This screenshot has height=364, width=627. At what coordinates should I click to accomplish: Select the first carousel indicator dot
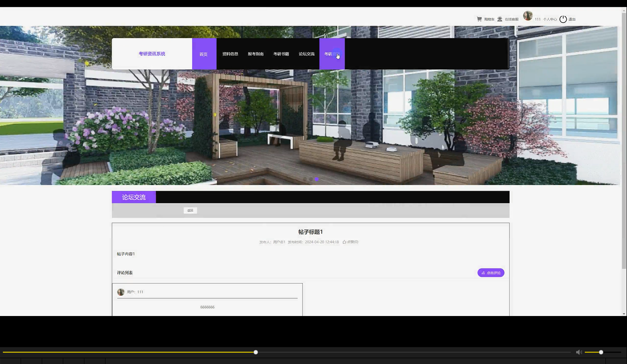point(305,179)
